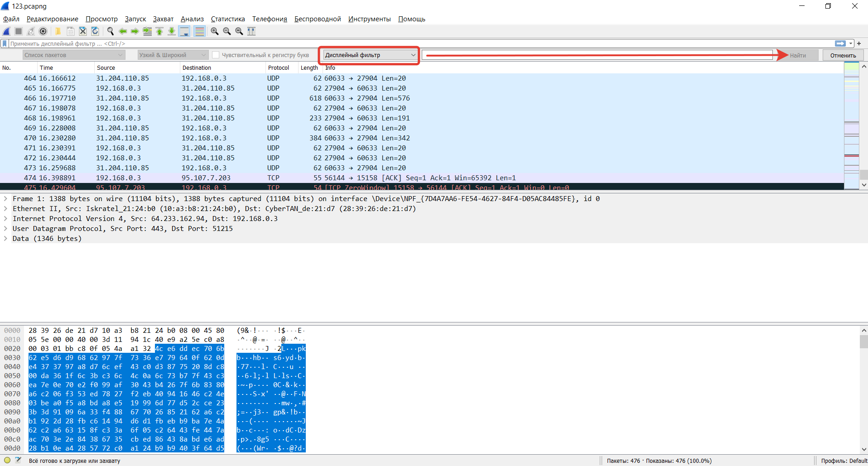Click the blue shark fin start capture icon
The width and height of the screenshot is (868, 466).
pyautogui.click(x=7, y=31)
